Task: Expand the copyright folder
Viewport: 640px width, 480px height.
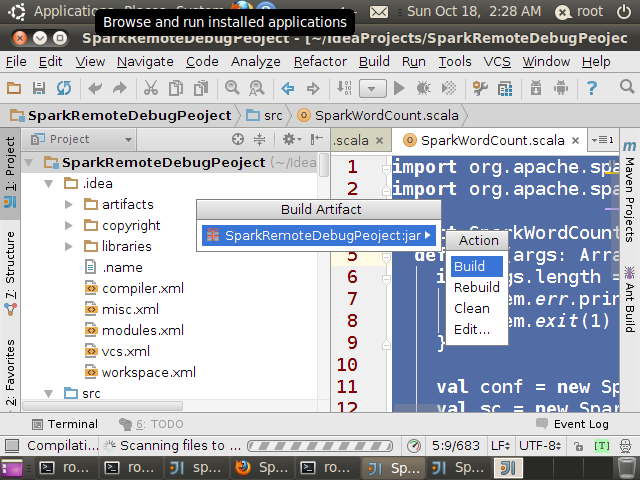Action: (x=69, y=226)
